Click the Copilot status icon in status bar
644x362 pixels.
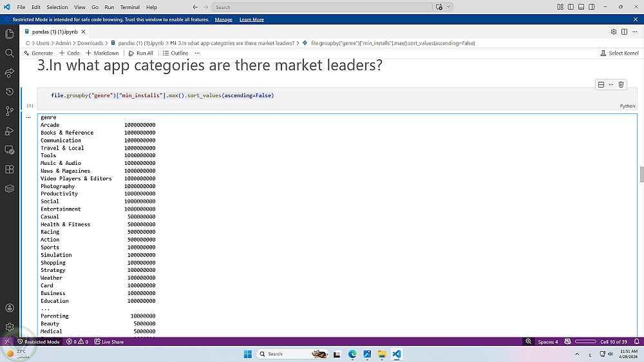tap(567, 341)
